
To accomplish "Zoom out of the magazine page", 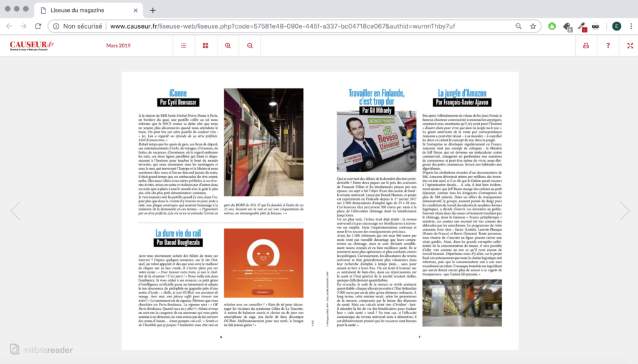I will click(250, 45).
